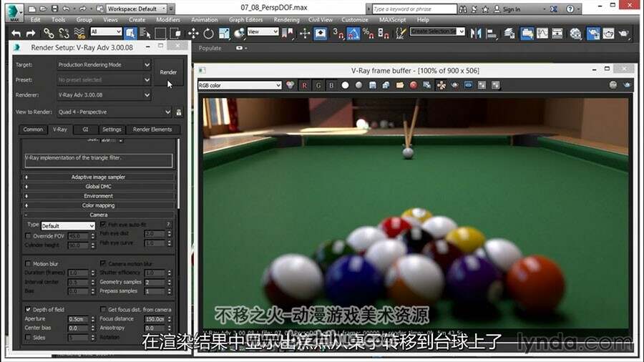Expand the Adaptive image sampler rollout
This screenshot has width=644, height=362.
point(98,177)
